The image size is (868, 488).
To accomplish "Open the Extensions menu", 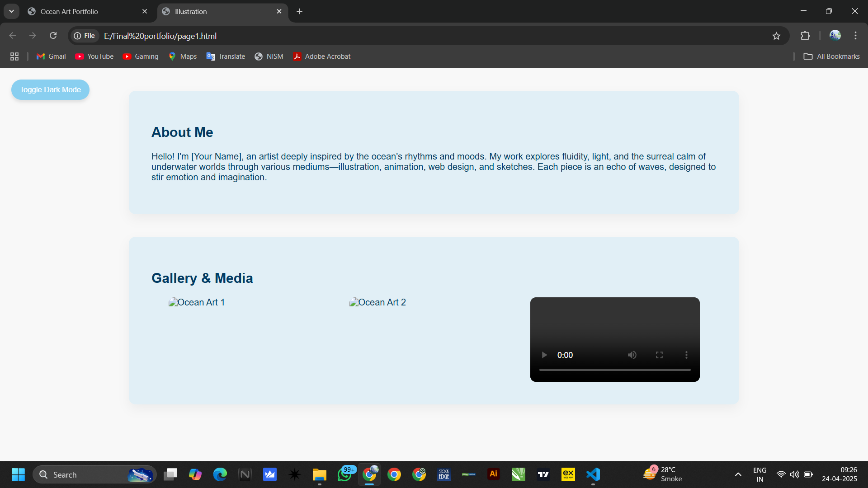I will (805, 36).
